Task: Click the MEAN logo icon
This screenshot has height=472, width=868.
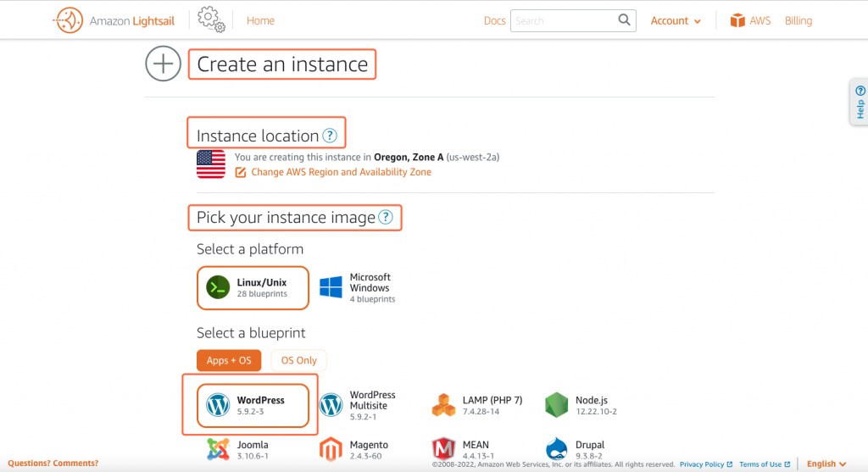Action: coord(443,449)
